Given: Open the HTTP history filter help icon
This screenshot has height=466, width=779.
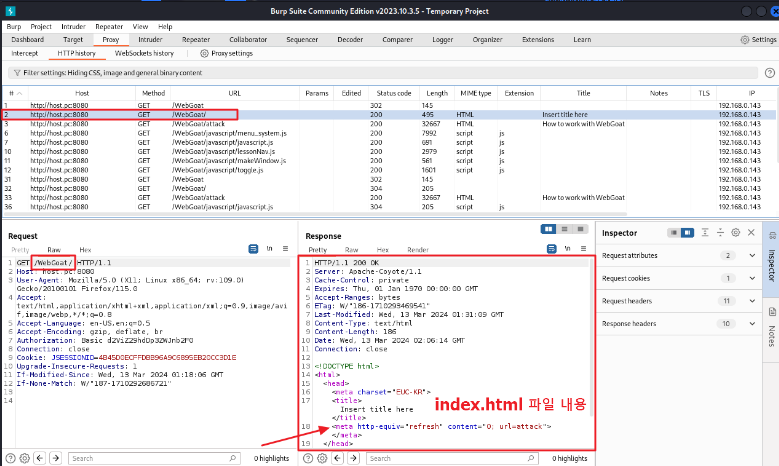Looking at the screenshot, I should coord(770,73).
